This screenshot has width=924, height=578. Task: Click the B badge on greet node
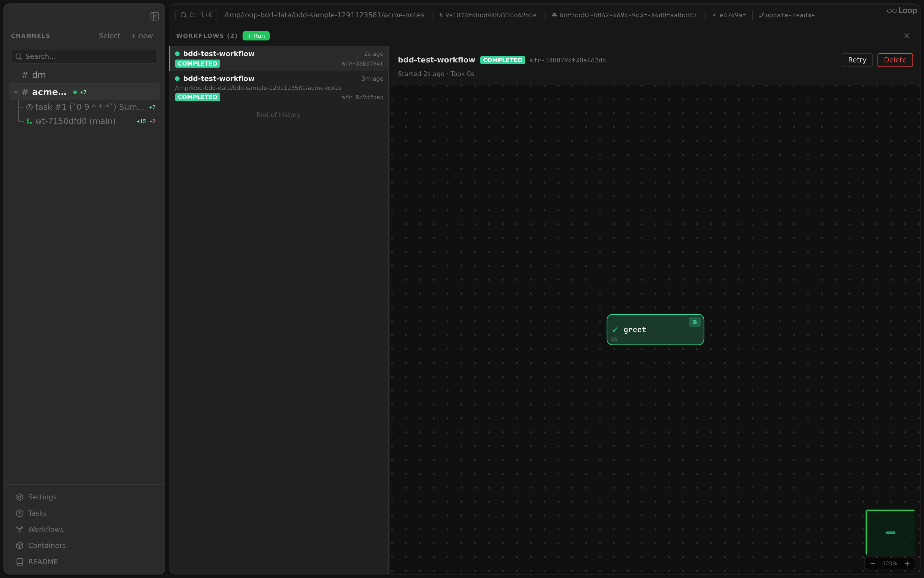(x=694, y=322)
